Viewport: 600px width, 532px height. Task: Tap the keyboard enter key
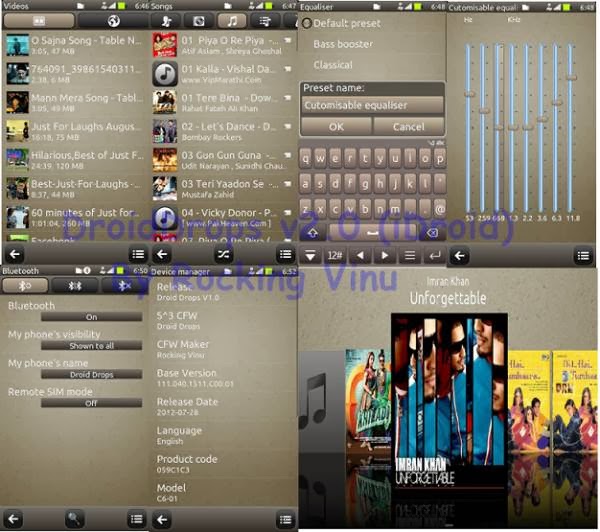(435, 255)
